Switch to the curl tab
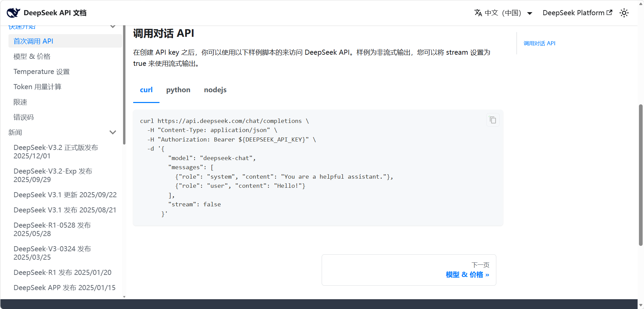644x309 pixels. coord(146,90)
